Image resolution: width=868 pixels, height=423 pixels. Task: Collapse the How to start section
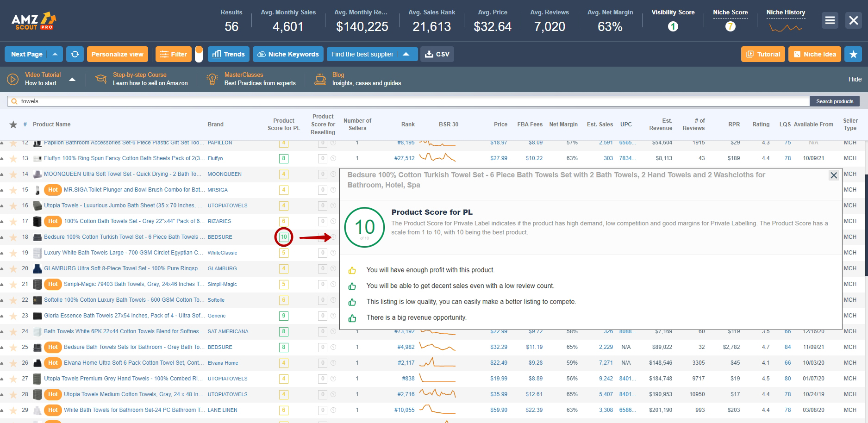[x=72, y=79]
